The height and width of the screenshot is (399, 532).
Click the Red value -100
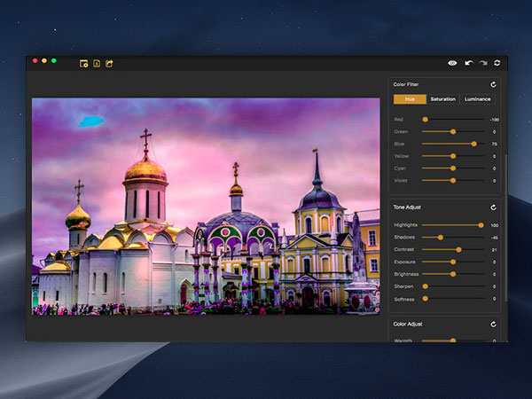coord(495,120)
